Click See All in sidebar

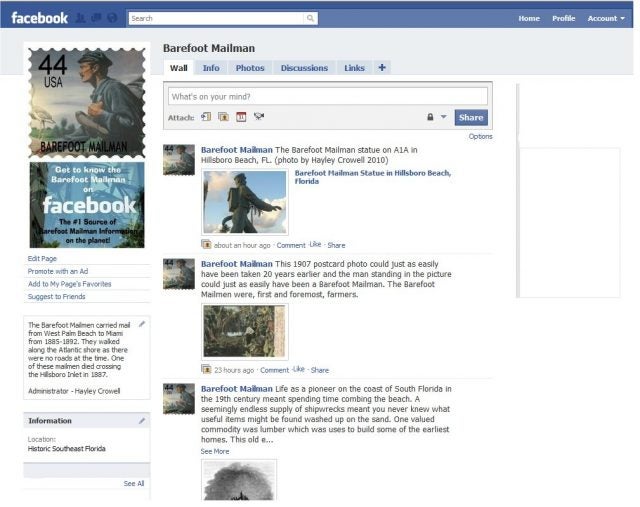pyautogui.click(x=134, y=483)
